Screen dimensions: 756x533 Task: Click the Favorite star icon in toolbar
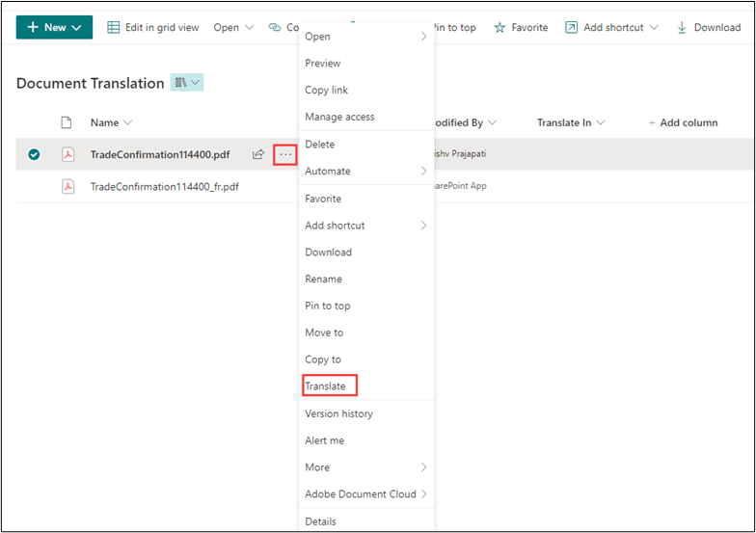pyautogui.click(x=499, y=28)
